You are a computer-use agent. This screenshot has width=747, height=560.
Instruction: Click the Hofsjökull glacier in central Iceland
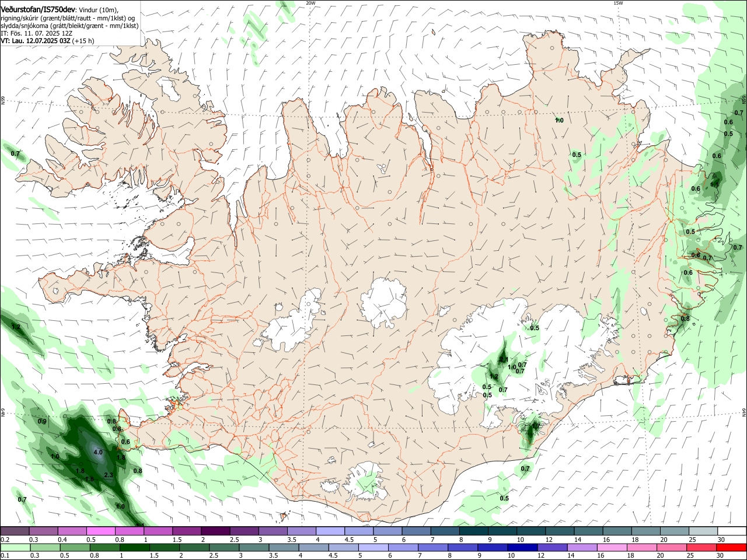[383, 302]
